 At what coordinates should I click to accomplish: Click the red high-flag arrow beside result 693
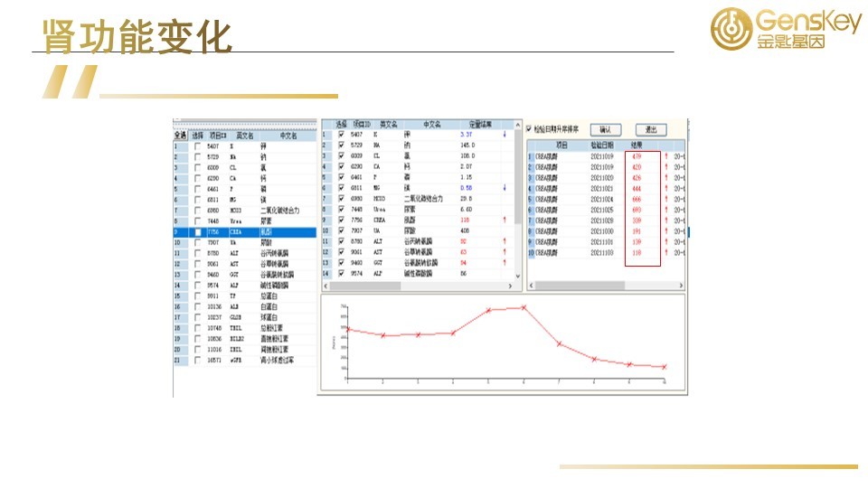point(666,210)
